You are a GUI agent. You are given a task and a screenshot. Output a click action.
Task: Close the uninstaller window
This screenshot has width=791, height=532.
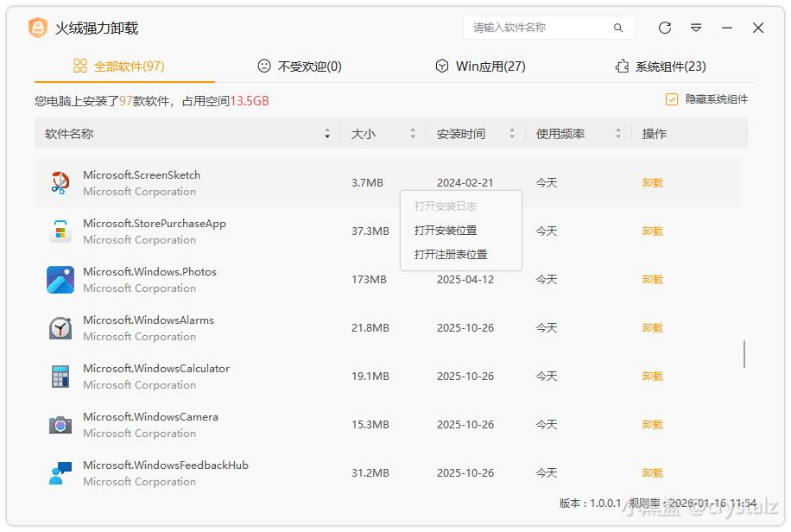click(758, 28)
